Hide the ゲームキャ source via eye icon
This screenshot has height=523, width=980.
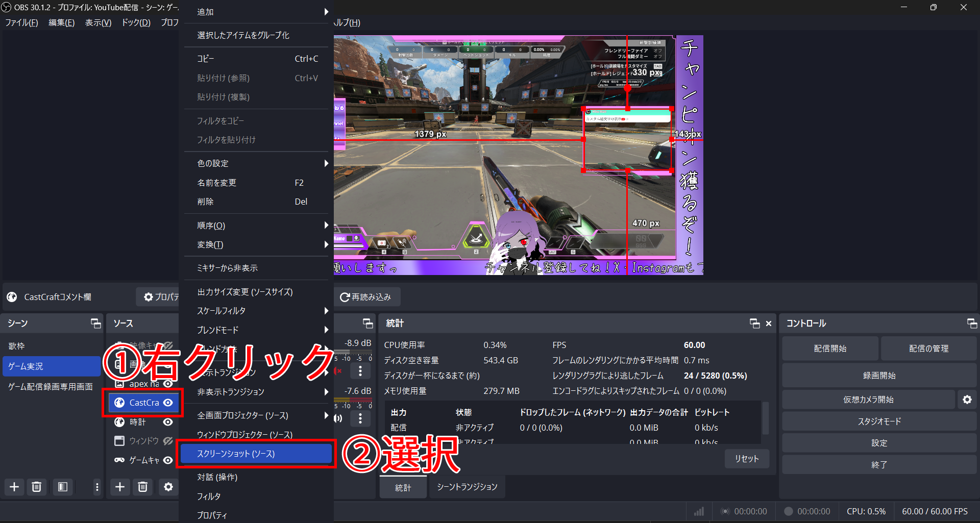coord(168,460)
